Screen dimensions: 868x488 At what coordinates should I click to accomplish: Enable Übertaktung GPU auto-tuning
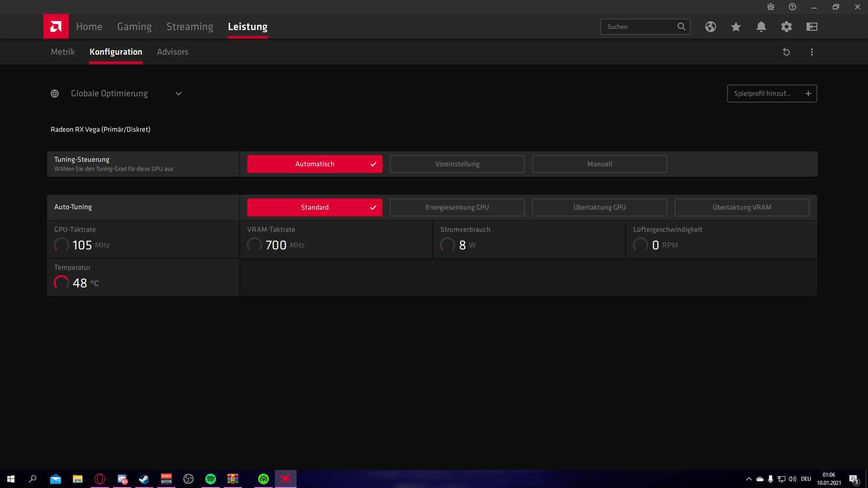599,207
